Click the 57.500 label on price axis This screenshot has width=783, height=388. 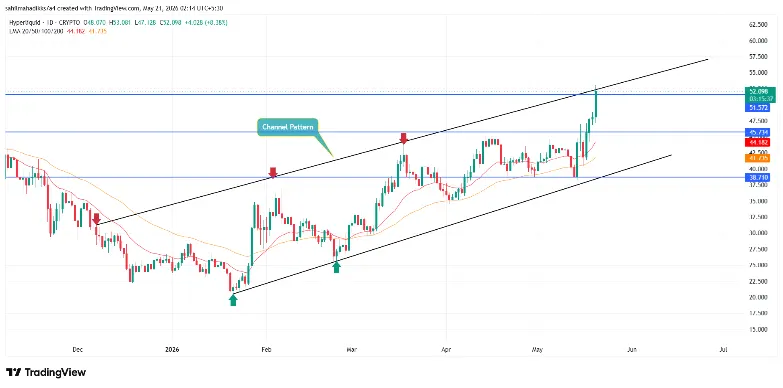tap(759, 57)
